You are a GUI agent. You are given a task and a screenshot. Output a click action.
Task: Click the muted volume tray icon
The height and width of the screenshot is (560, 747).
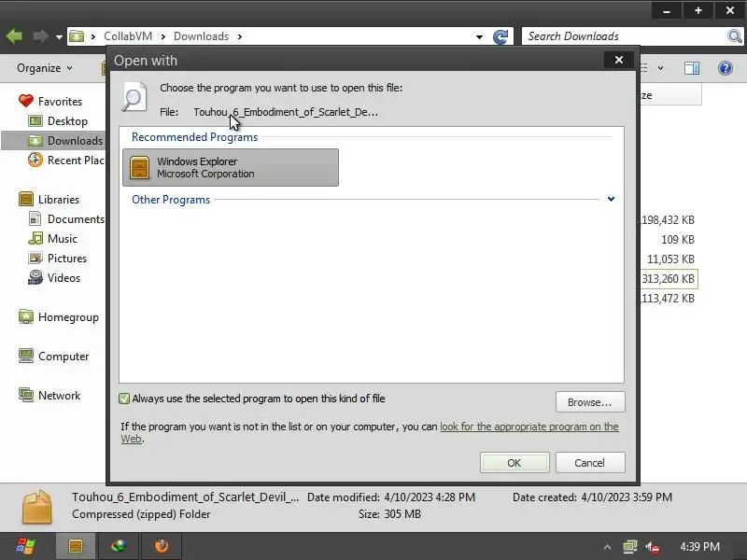653,547
